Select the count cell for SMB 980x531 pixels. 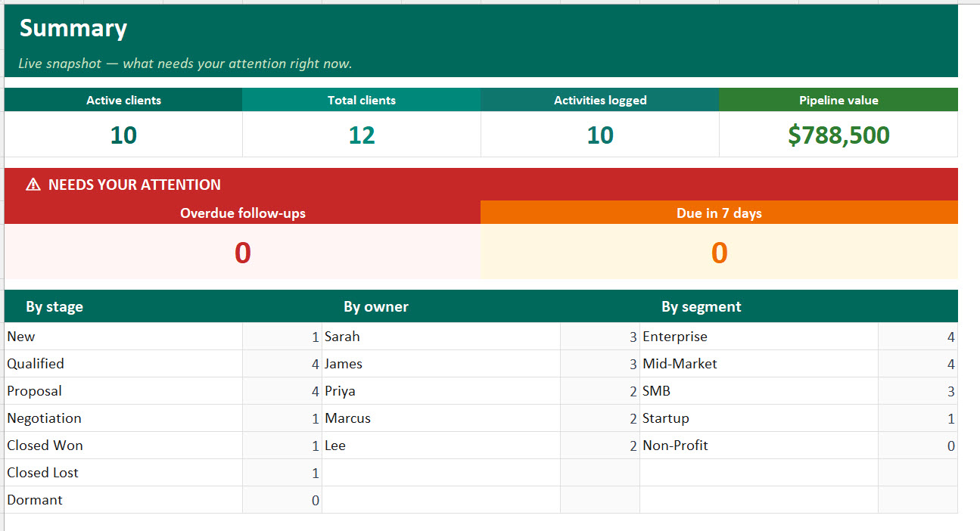(x=918, y=391)
